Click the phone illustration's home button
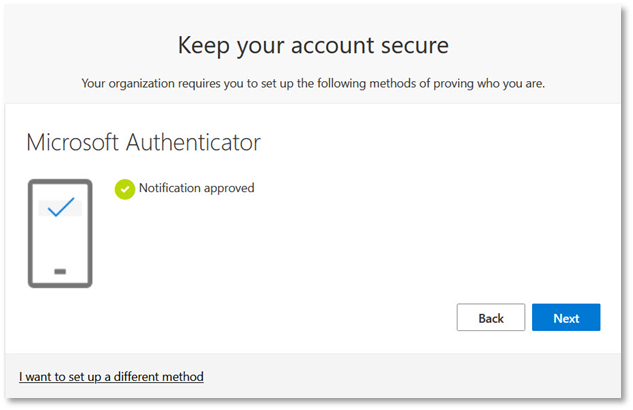The image size is (633, 410). [x=60, y=271]
